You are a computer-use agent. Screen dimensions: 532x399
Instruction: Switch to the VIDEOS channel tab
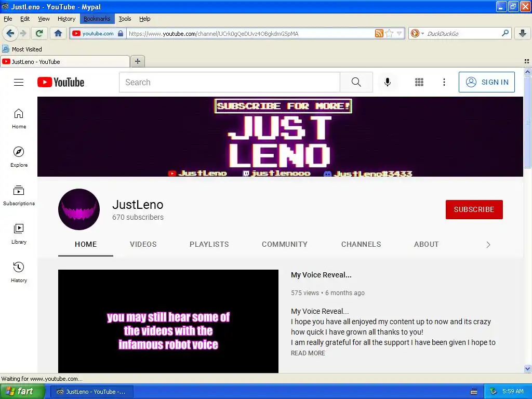pyautogui.click(x=143, y=244)
